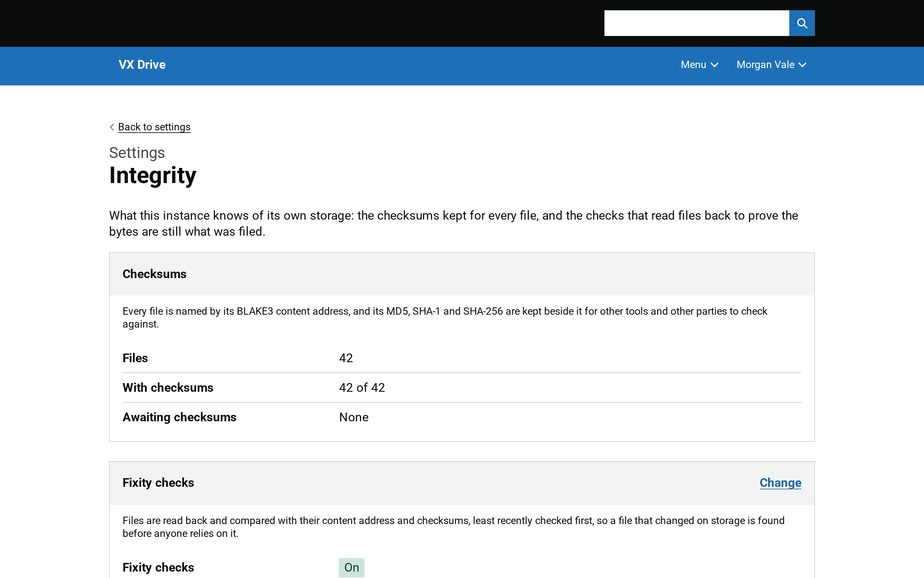Click the On status tag for Fixity checks
This screenshot has height=578, width=924.
coord(352,567)
